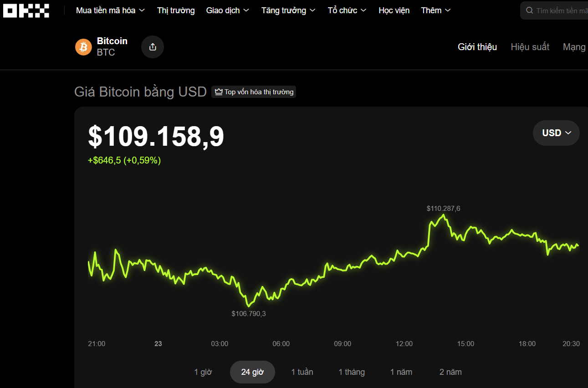Open the Giới thiệu section link
This screenshot has width=588, height=388.
pyautogui.click(x=477, y=46)
